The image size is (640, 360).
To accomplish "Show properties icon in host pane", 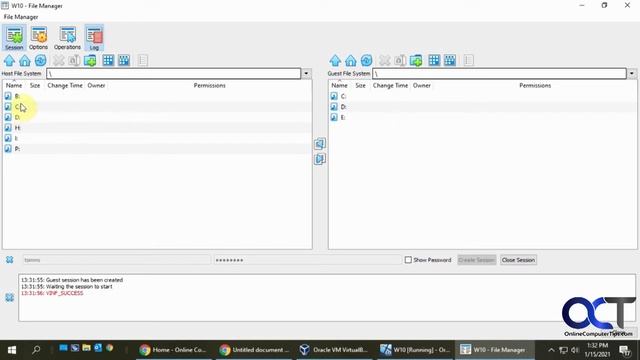I will pyautogui.click(x=142, y=60).
